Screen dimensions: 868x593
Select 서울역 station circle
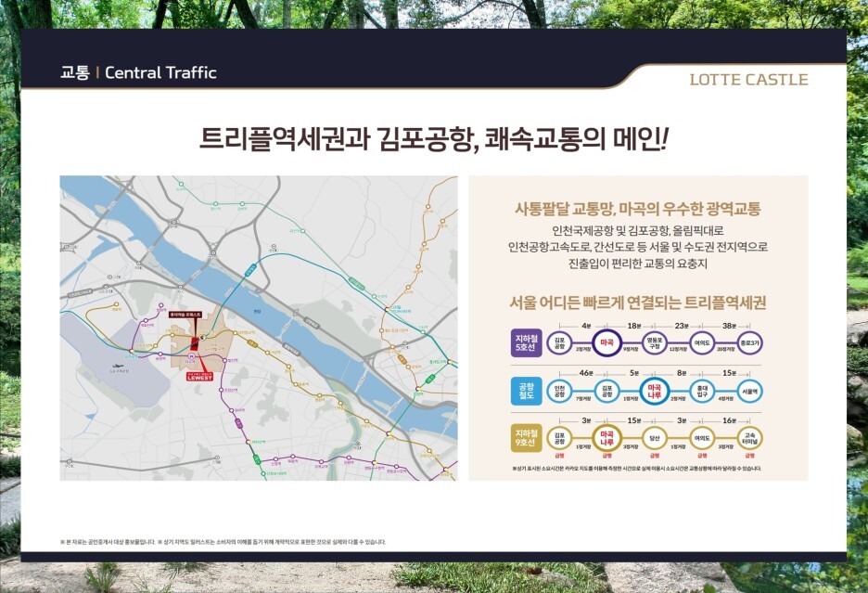coord(749,392)
